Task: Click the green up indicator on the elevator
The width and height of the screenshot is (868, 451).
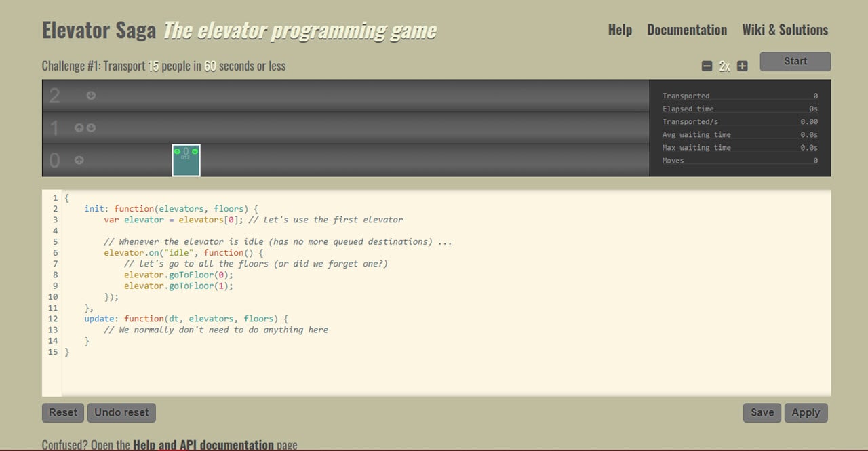Action: click(177, 151)
